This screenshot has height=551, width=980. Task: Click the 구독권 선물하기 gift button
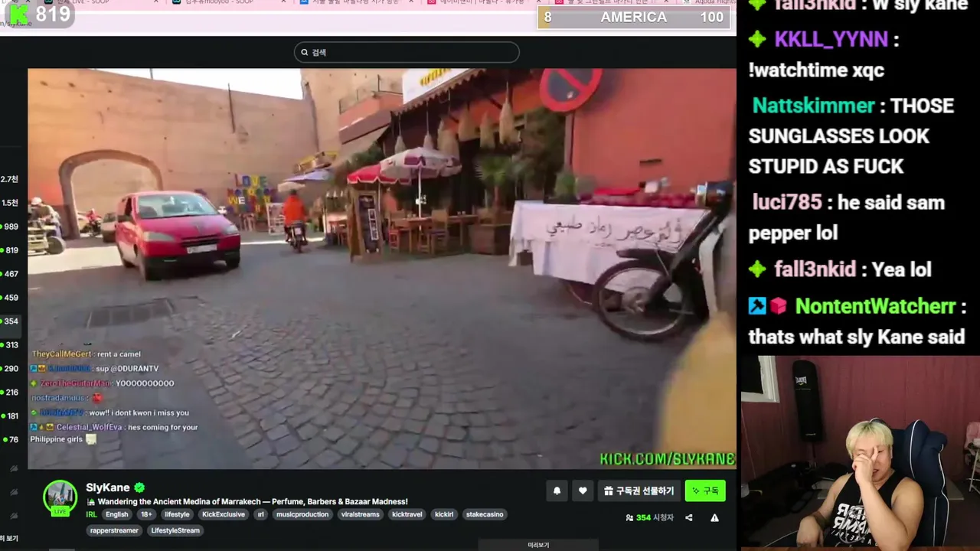(639, 491)
